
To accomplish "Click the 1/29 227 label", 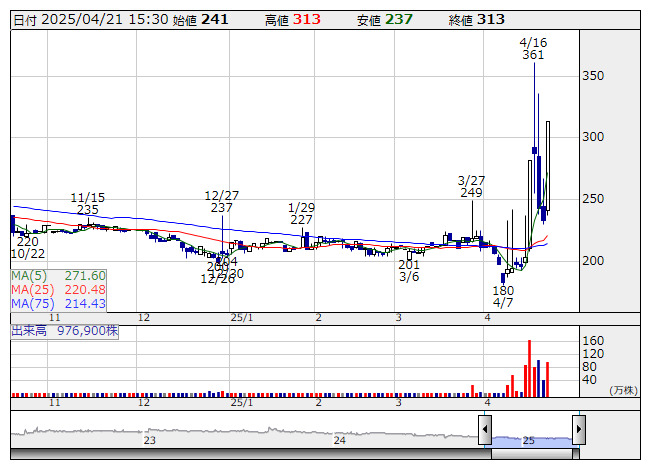I will click(302, 214).
